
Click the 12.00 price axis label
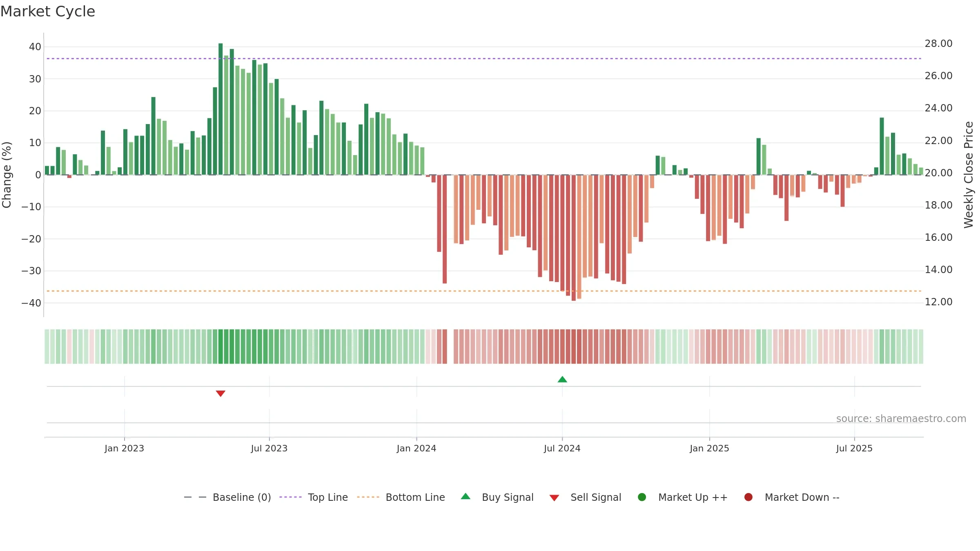coord(938,302)
